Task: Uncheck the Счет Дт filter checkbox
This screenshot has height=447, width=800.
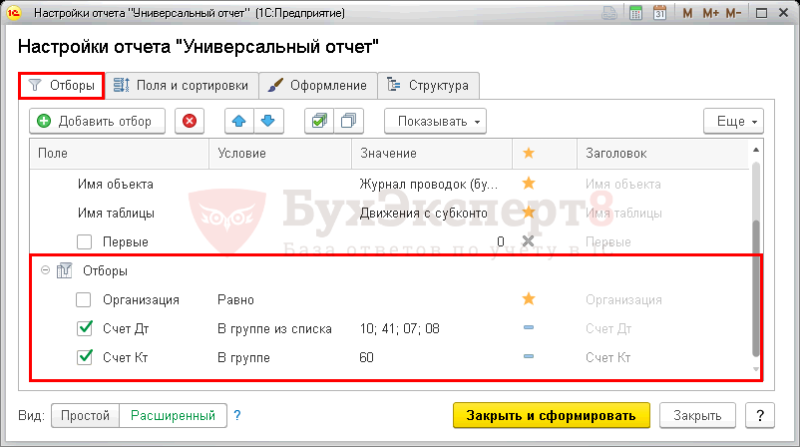Action: pyautogui.click(x=84, y=328)
